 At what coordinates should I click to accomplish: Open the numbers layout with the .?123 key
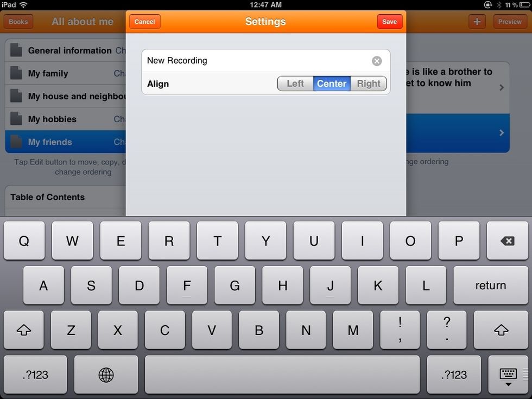[x=34, y=375]
